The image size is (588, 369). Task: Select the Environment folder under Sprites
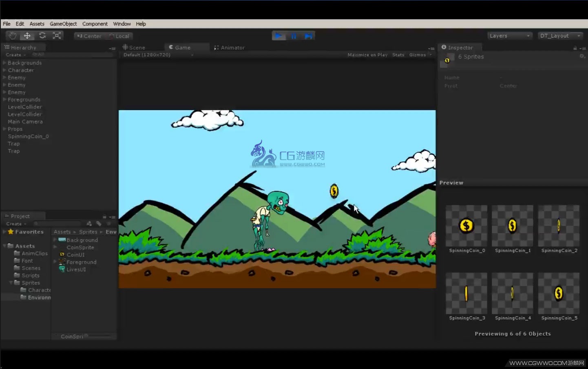pyautogui.click(x=35, y=298)
